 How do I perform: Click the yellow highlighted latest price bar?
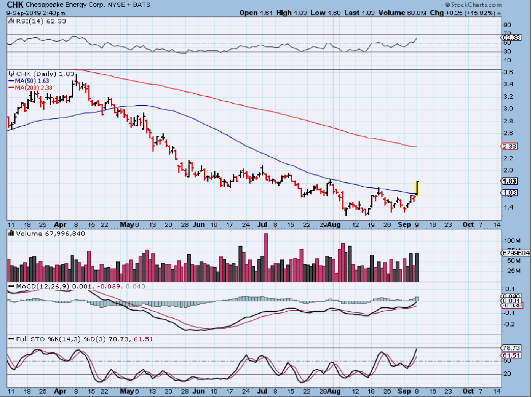(x=417, y=189)
